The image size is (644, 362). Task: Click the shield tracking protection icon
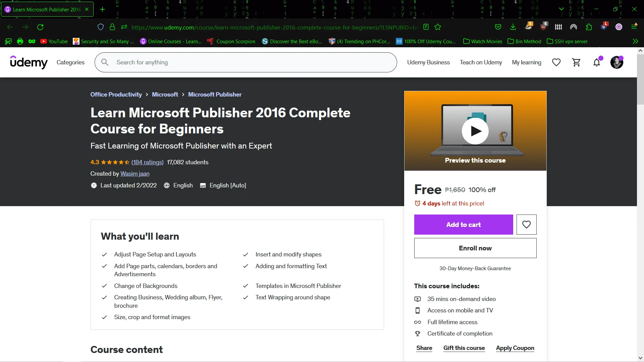coord(101,27)
